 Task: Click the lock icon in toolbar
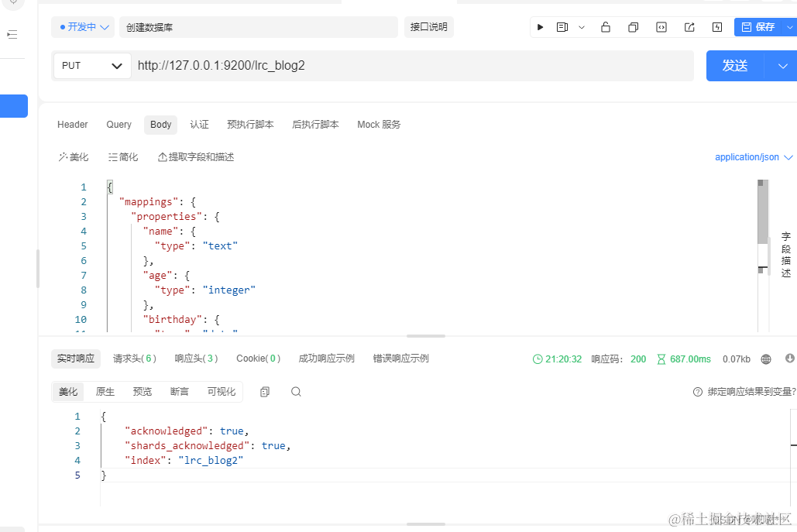[x=606, y=27]
